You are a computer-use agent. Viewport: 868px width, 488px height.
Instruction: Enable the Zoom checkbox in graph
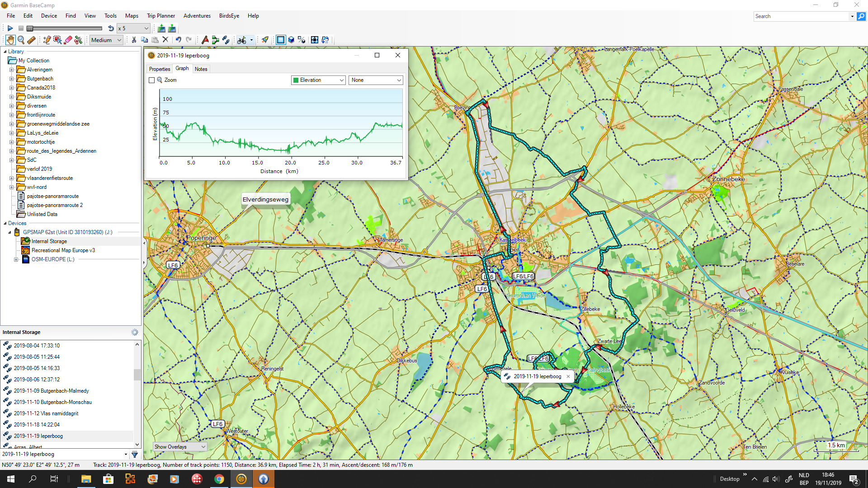(152, 80)
